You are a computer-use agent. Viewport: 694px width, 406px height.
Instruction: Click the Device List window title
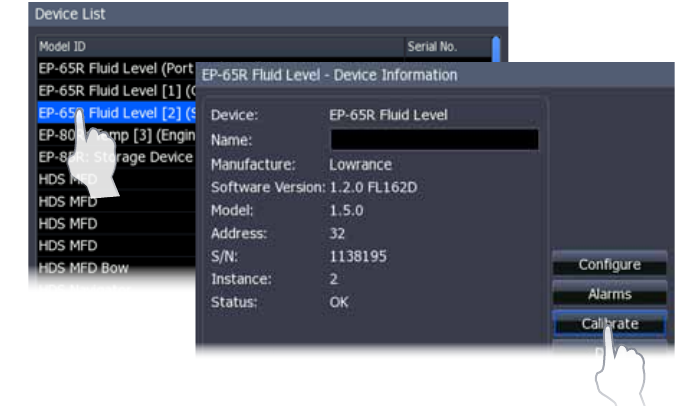(70, 14)
